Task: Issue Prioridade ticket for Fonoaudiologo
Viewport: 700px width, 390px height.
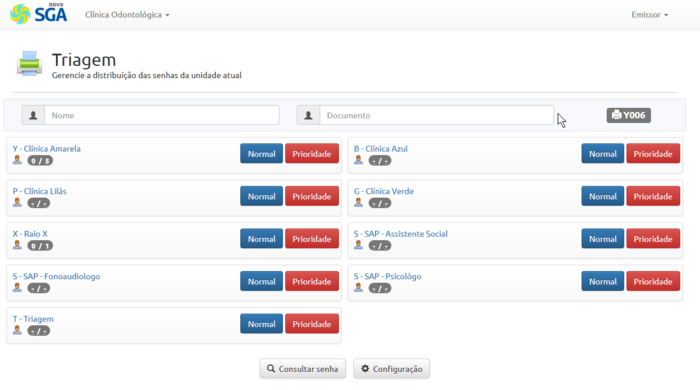Action: 312,282
